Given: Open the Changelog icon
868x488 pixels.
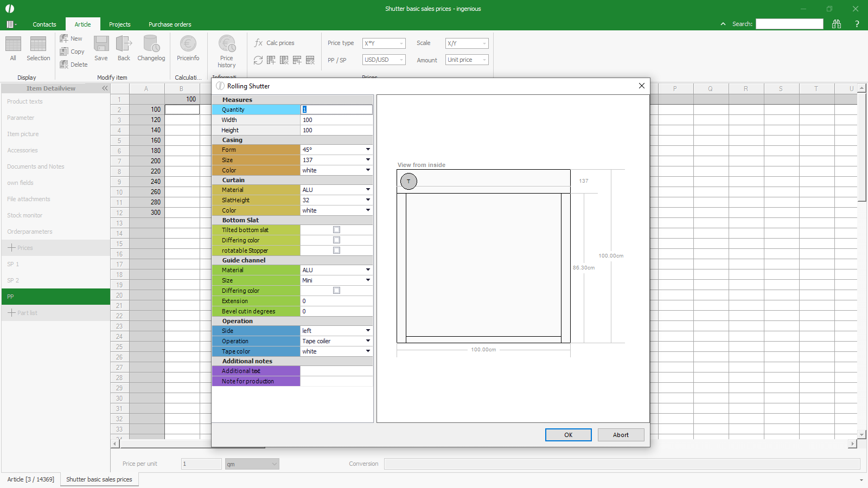Looking at the screenshot, I should pos(151,44).
